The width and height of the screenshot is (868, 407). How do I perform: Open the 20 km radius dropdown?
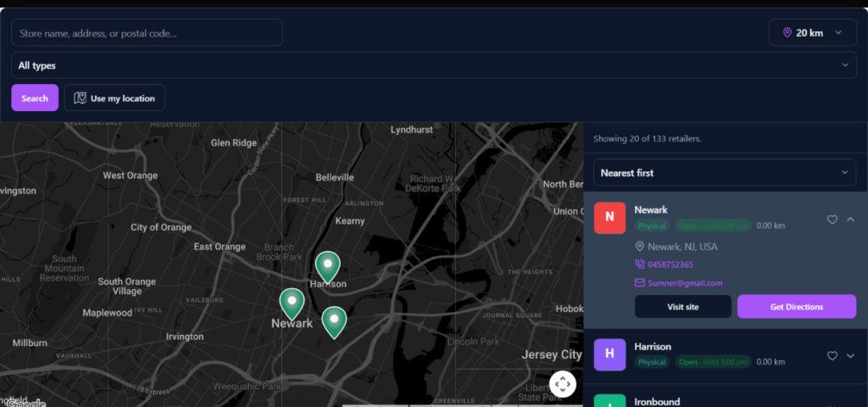[x=813, y=33]
